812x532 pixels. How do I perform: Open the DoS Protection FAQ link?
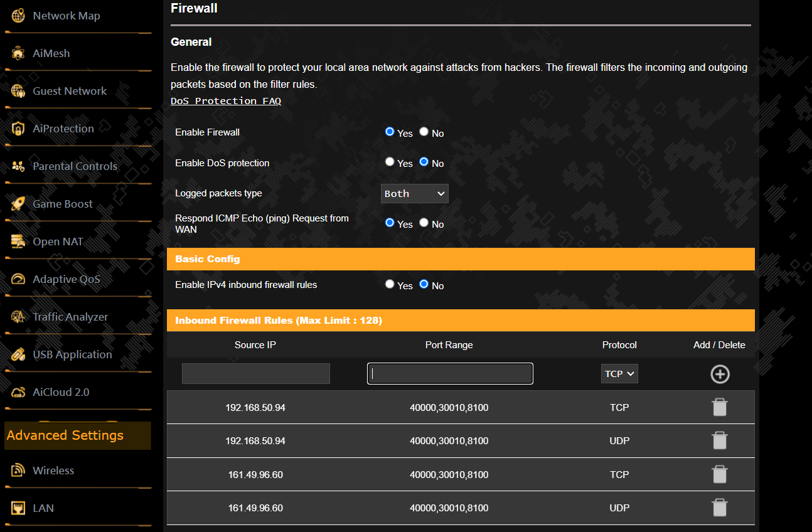pyautogui.click(x=226, y=101)
